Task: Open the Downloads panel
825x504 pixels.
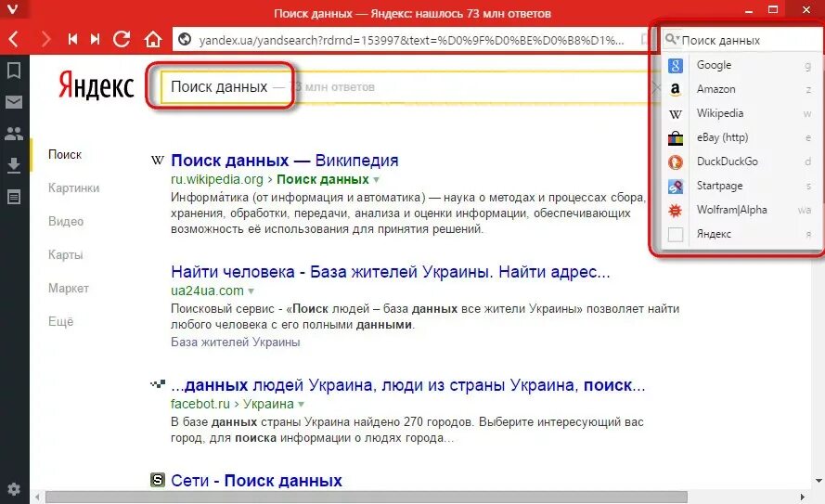Action: pos(14,165)
